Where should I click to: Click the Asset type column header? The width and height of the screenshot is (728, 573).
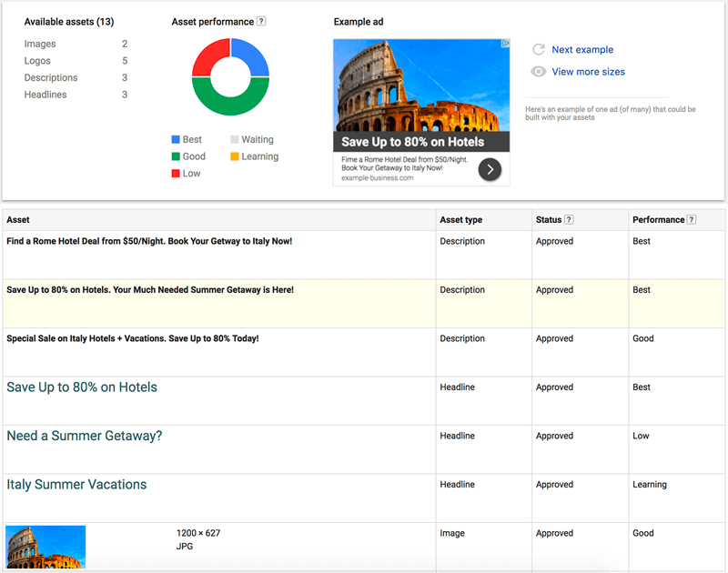point(461,219)
